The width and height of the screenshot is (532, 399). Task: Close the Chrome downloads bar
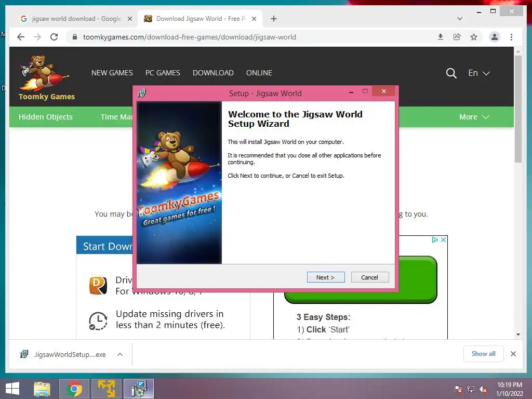click(513, 354)
